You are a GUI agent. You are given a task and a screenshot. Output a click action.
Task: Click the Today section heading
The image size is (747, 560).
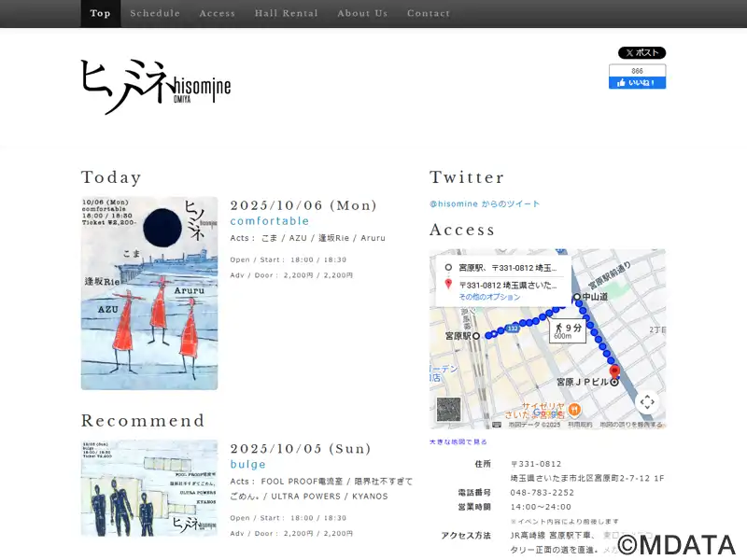point(111,177)
